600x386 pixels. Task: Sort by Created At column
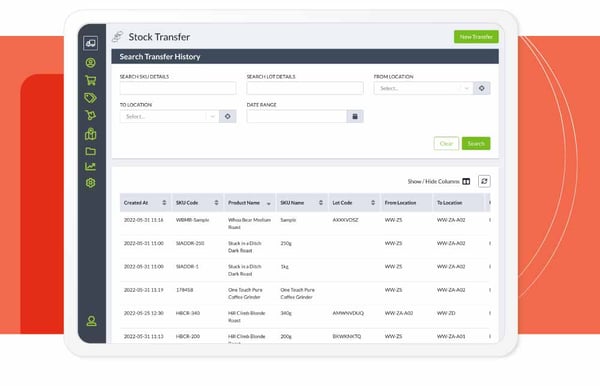coord(145,203)
